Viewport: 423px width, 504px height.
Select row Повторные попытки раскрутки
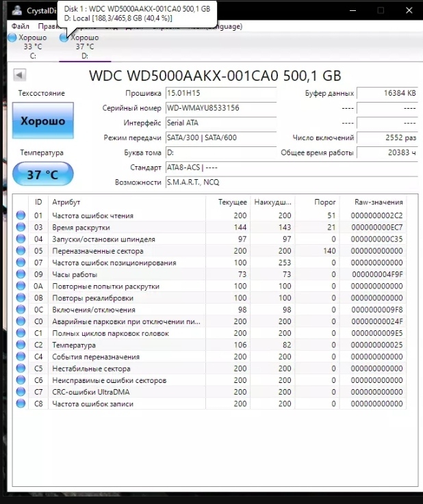[209, 286]
